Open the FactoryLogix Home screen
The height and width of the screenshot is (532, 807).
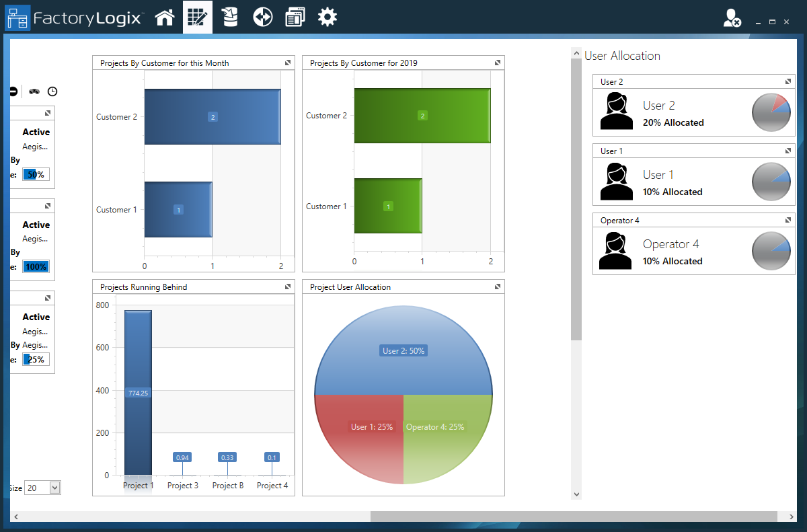click(x=165, y=17)
